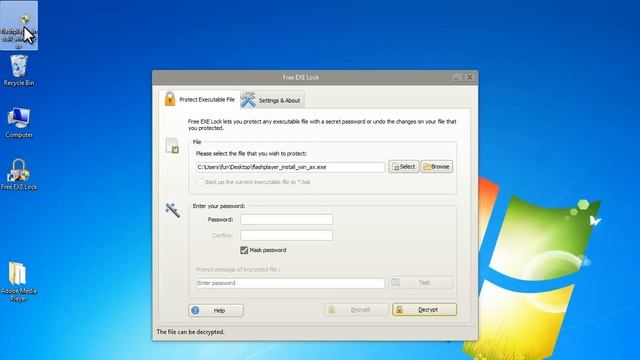
Task: Toggle the back up executable file checkbox
Action: [200, 182]
